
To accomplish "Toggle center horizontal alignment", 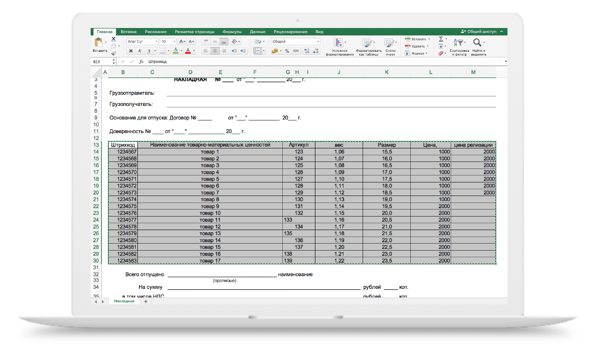I will coord(215,51).
